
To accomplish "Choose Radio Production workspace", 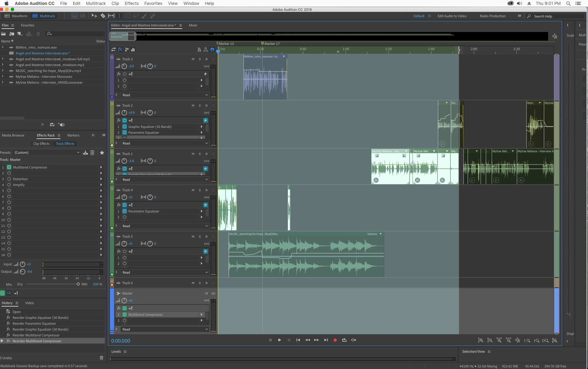I will (x=492, y=16).
